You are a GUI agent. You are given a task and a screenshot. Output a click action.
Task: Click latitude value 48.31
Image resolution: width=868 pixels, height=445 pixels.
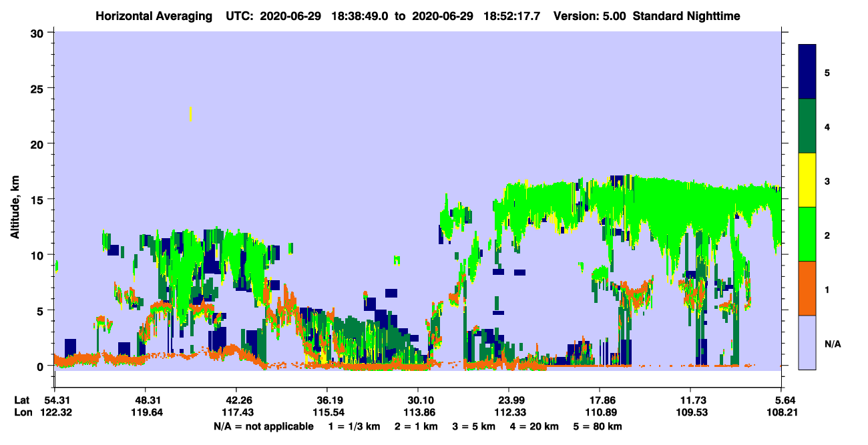(x=146, y=400)
